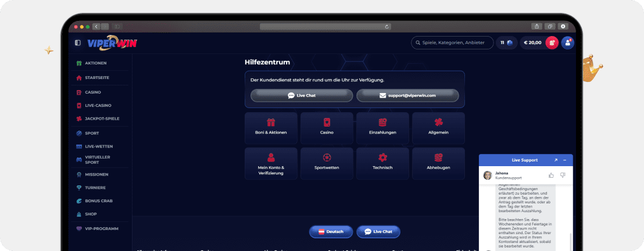Start Live Chat in the Hilfezentrum box
The width and height of the screenshot is (644, 251).
[x=302, y=95]
